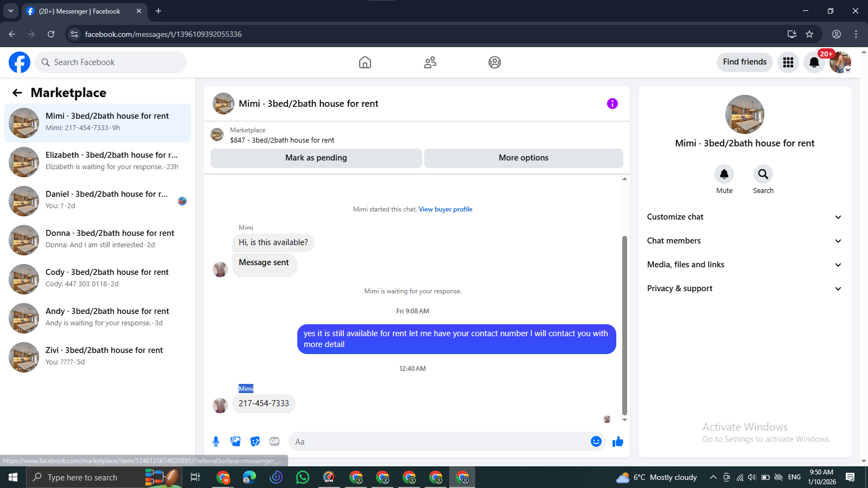The width and height of the screenshot is (868, 488).
Task: Click the chat scrollbar up arrow
Action: click(x=624, y=178)
